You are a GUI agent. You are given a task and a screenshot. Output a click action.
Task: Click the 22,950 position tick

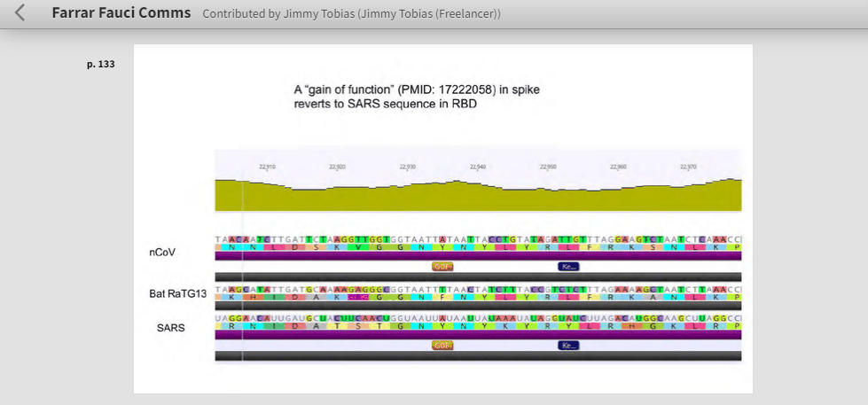pyautogui.click(x=548, y=167)
